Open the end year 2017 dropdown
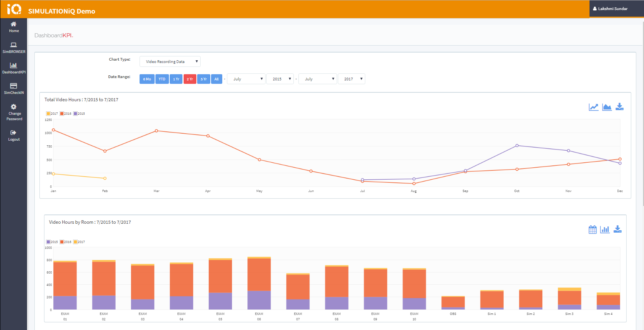Image resolution: width=644 pixels, height=330 pixels. pos(351,79)
